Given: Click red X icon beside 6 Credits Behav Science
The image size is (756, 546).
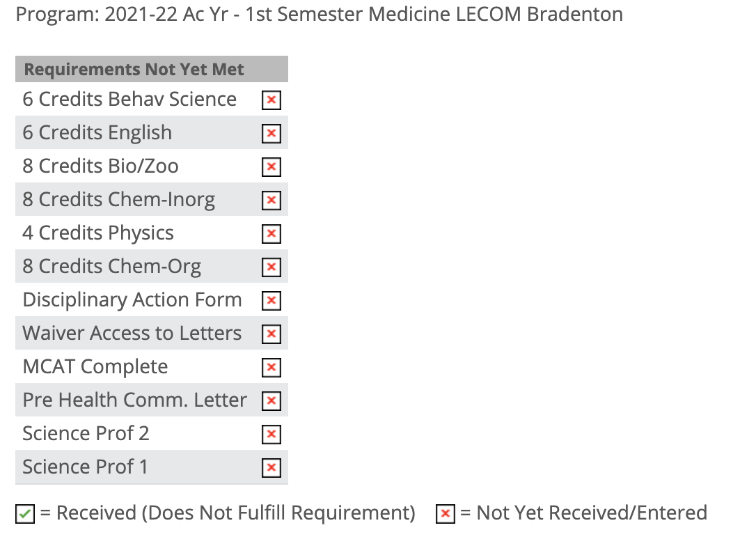Looking at the screenshot, I should tap(271, 100).
